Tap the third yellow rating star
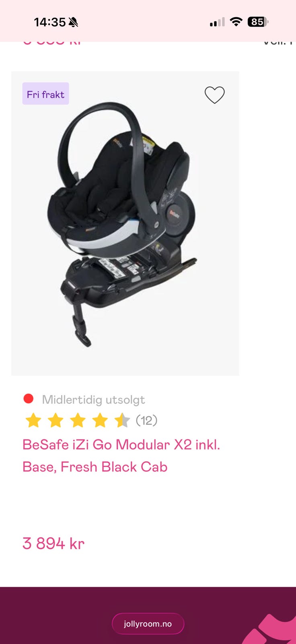Screen dimensions: 296x644 [x=78, y=420]
